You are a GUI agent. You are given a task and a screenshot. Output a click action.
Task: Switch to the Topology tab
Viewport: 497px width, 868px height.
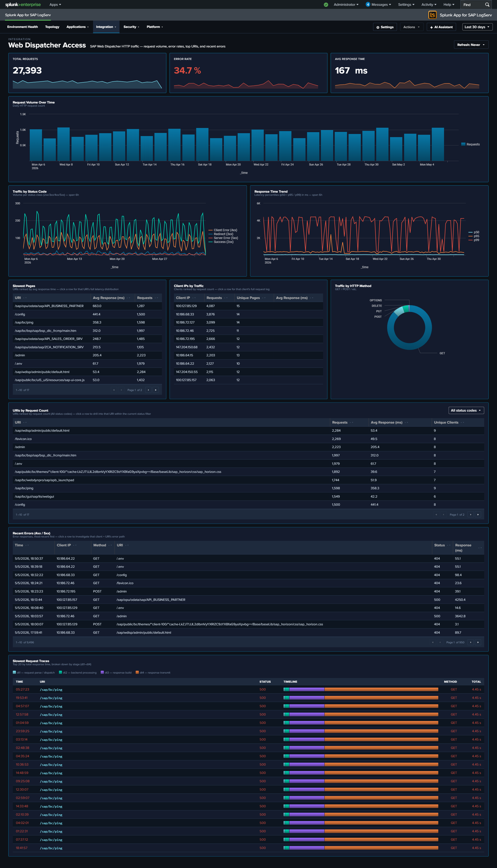[52, 27]
